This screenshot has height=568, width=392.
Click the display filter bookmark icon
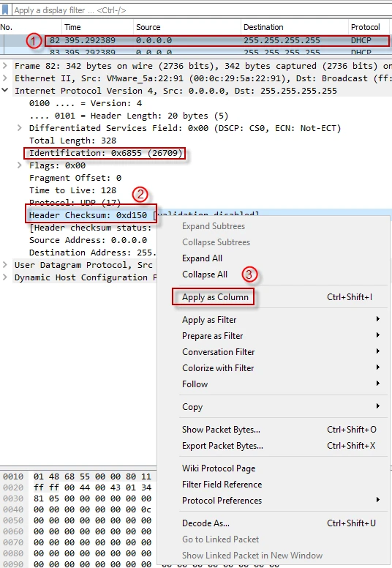(x=5, y=10)
